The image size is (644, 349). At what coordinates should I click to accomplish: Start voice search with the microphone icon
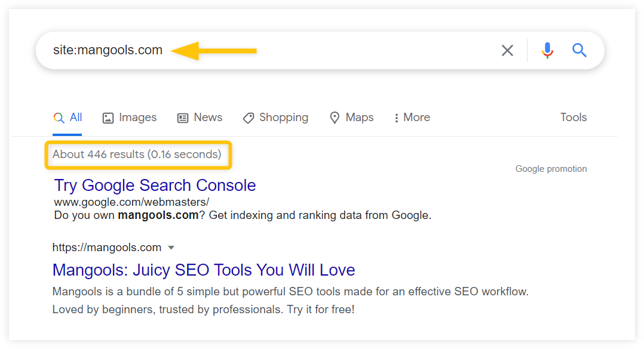pos(547,51)
